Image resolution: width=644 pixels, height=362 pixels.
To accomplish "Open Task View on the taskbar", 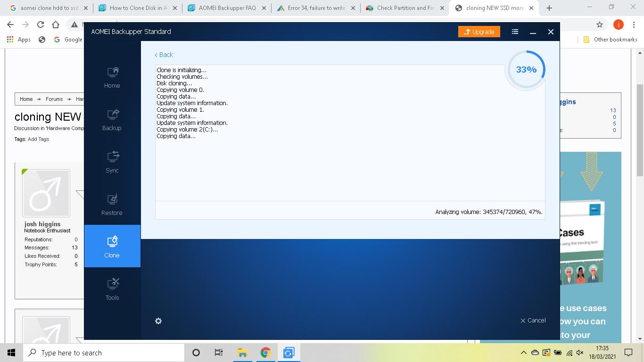I will 219,353.
